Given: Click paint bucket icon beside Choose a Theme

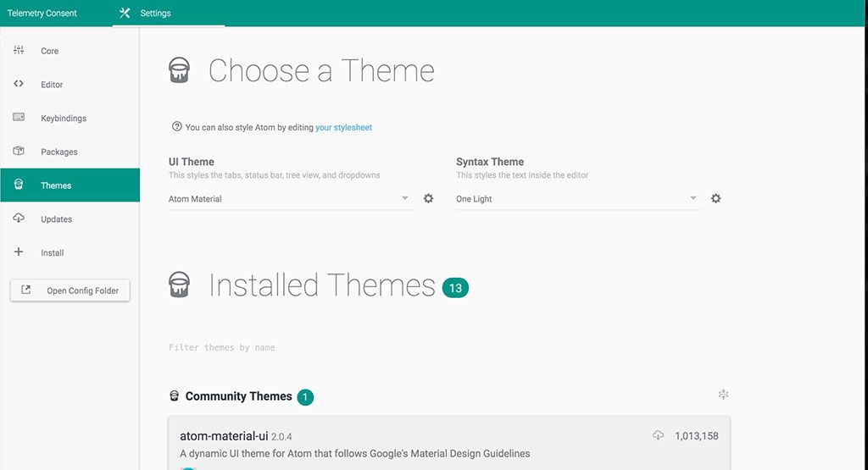Looking at the screenshot, I should pos(179,70).
